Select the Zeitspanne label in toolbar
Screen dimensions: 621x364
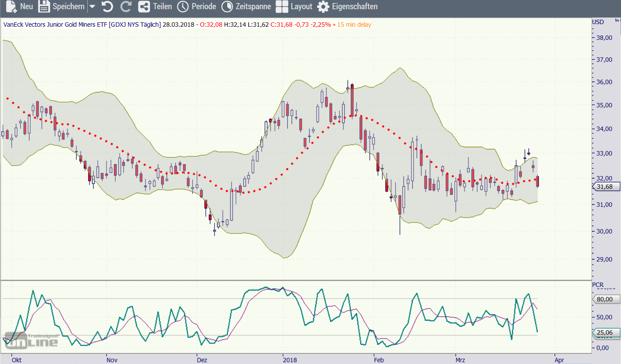[x=253, y=7]
